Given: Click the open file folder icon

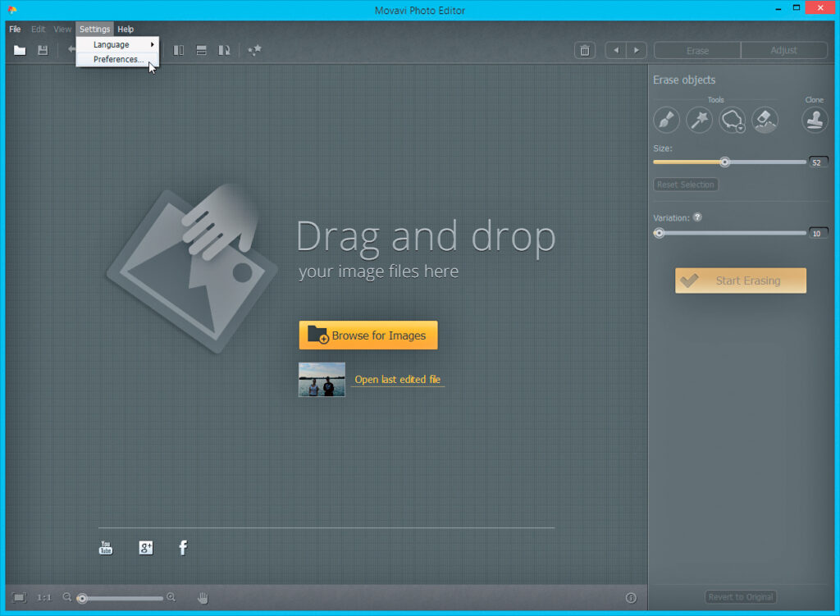Looking at the screenshot, I should pos(20,51).
